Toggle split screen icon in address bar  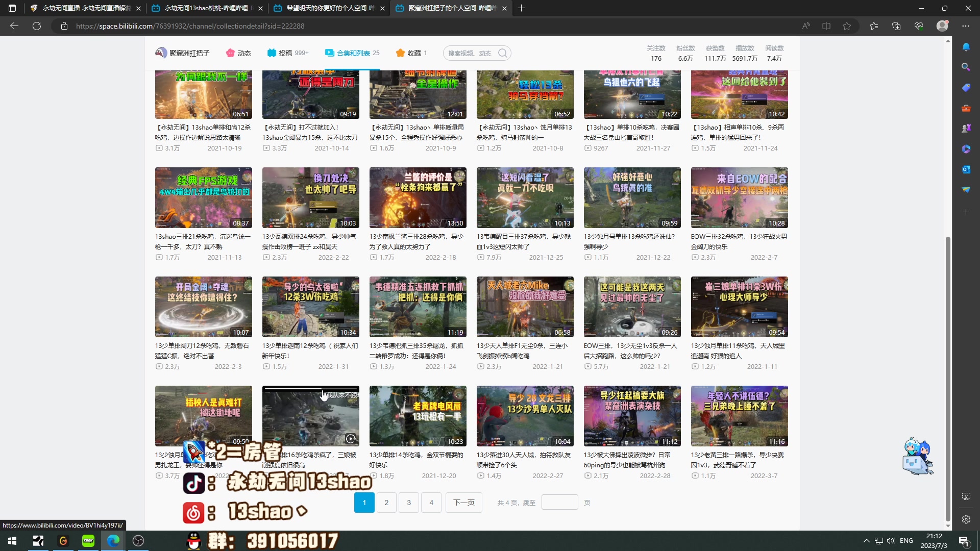826,26
